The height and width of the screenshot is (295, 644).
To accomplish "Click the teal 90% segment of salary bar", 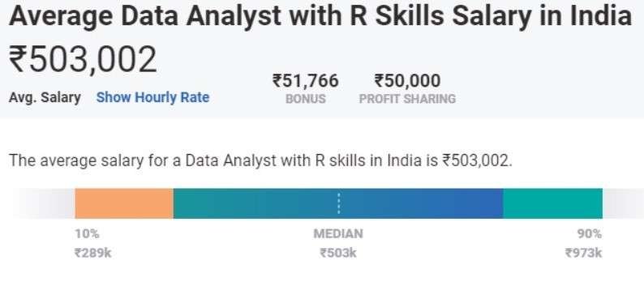I will point(553,203).
